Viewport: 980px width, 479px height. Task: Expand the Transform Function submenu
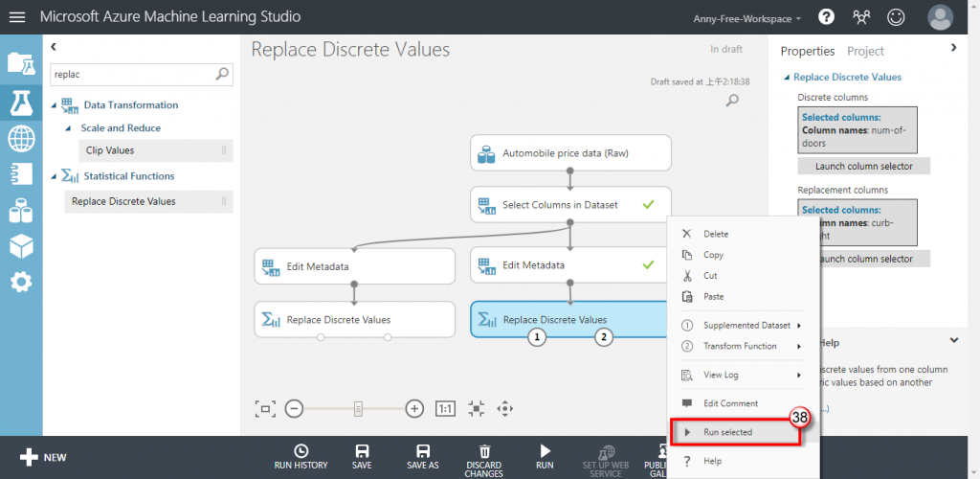(x=742, y=346)
